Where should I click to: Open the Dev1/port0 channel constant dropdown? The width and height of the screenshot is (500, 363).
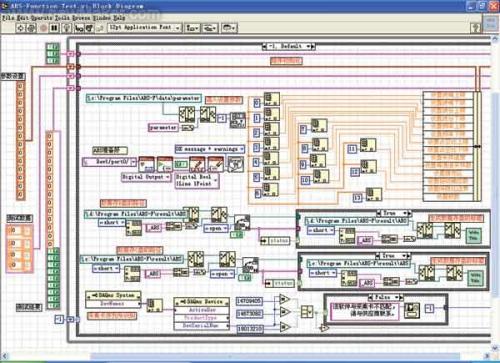click(x=134, y=162)
